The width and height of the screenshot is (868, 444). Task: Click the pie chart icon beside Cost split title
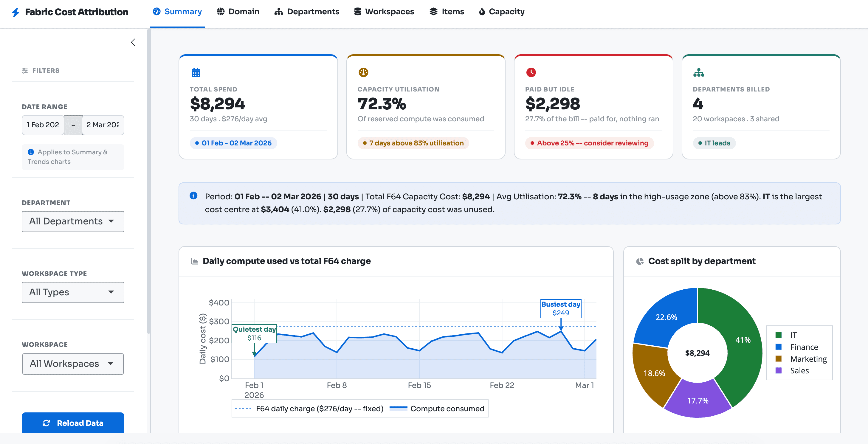pyautogui.click(x=640, y=261)
